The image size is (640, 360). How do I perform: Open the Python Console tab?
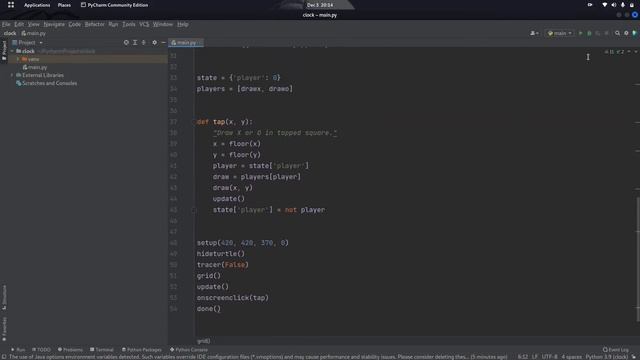(189, 350)
